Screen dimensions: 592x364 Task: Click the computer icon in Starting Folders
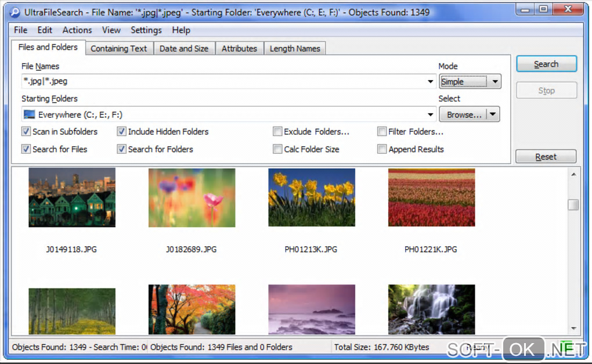tap(29, 114)
